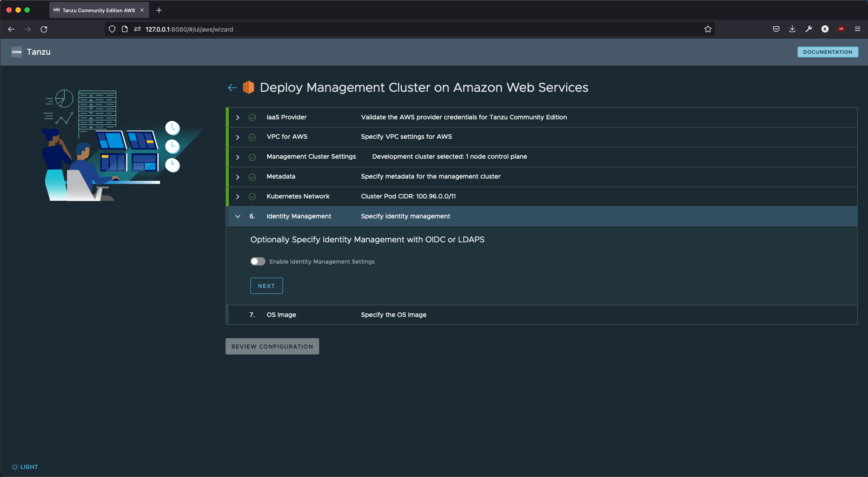
Task: Open the browser downloads icon
Action: coord(793,29)
